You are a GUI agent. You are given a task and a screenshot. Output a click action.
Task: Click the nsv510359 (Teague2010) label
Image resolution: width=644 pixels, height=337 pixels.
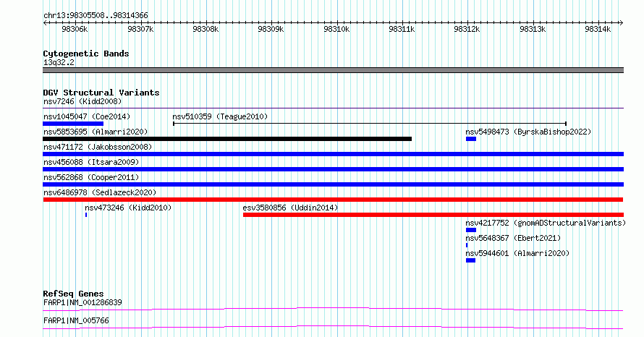coord(220,116)
